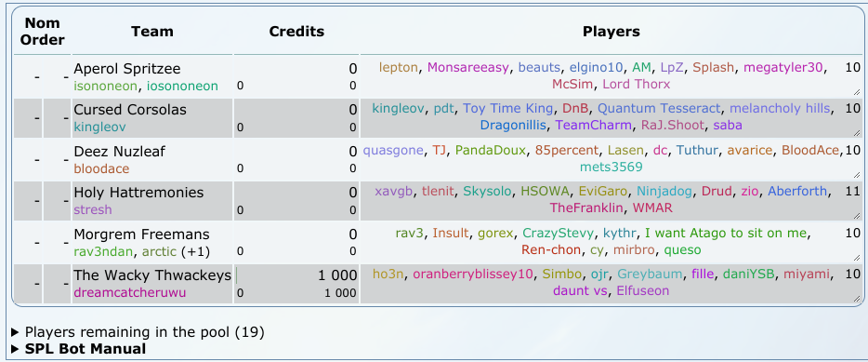Click the Aperol Spritzee players resize handle
Image resolution: width=868 pixels, height=362 pixels.
click(856, 92)
